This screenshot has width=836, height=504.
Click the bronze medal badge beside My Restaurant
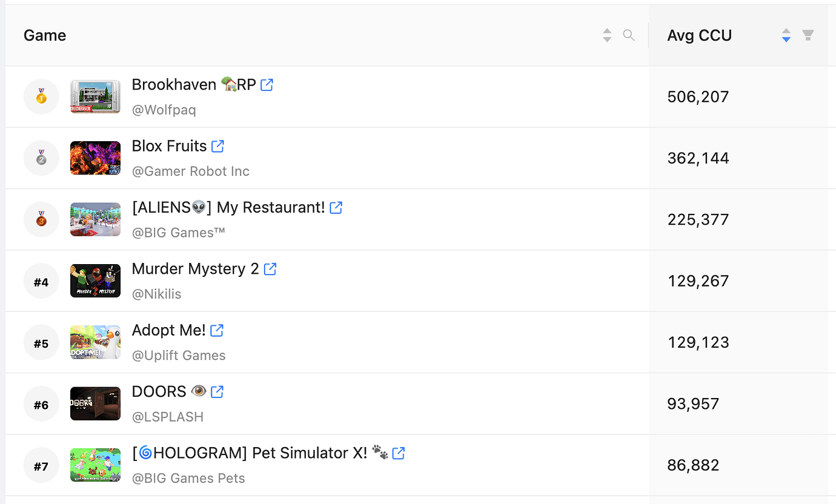[x=41, y=219]
